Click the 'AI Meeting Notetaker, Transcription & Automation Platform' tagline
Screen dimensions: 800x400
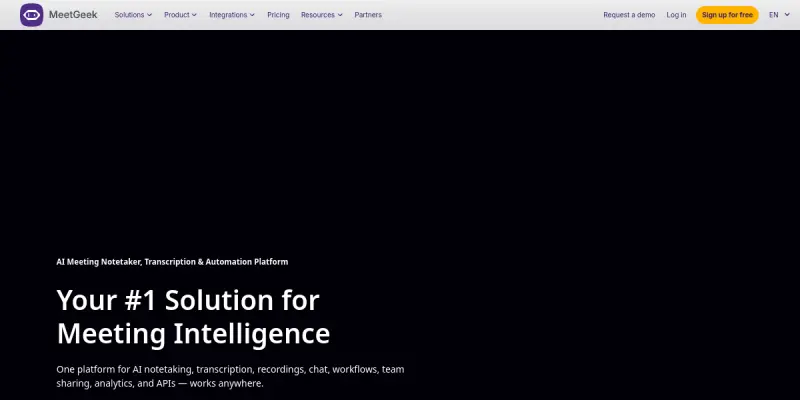[x=172, y=262]
